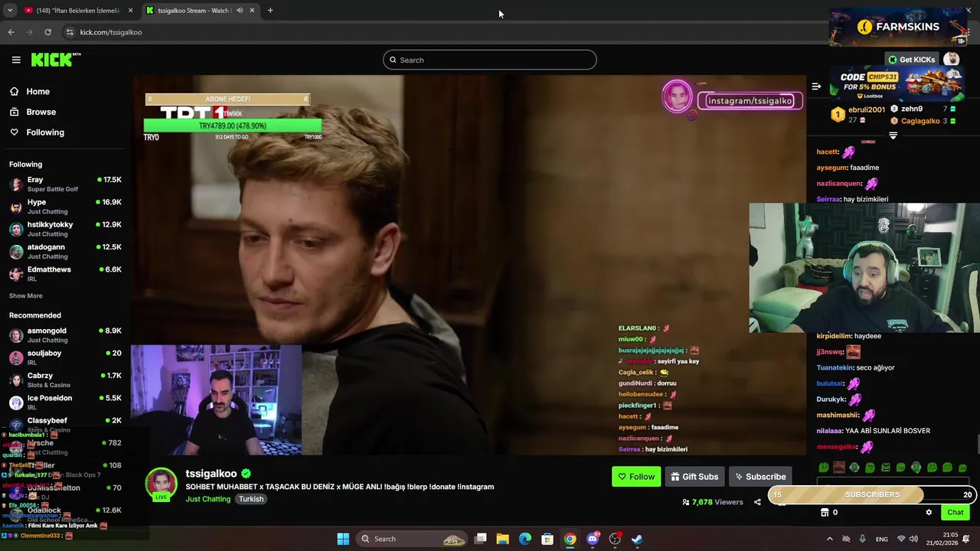Open Wi-Fi network tray icon
Screen dimensions: 980x551
click(x=901, y=539)
